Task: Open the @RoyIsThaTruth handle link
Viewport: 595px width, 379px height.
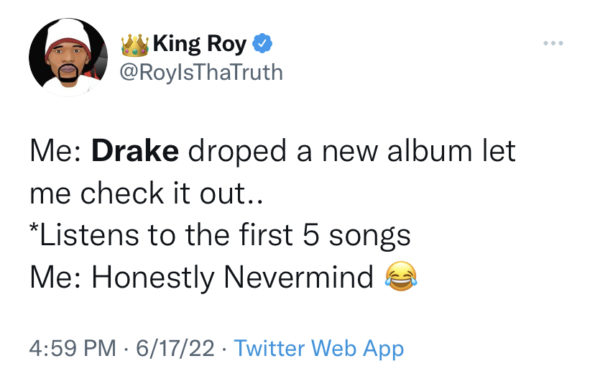Action: pos(201,72)
